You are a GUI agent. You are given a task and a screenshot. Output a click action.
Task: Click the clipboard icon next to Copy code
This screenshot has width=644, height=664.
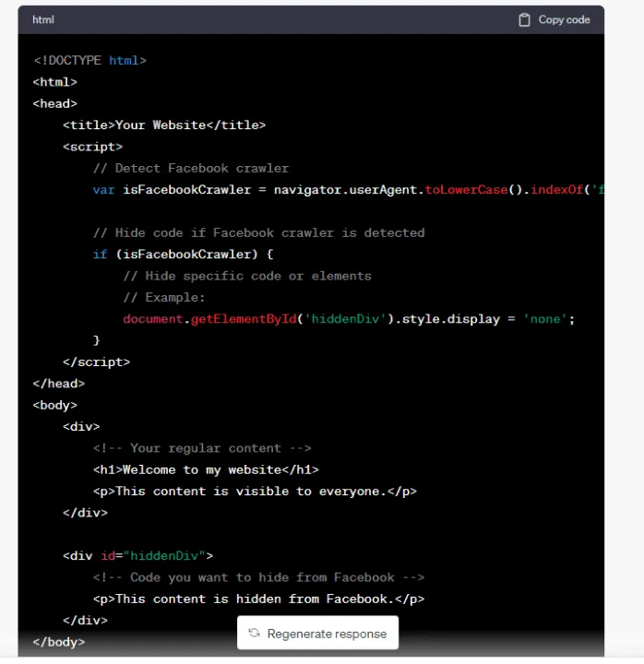(x=524, y=20)
